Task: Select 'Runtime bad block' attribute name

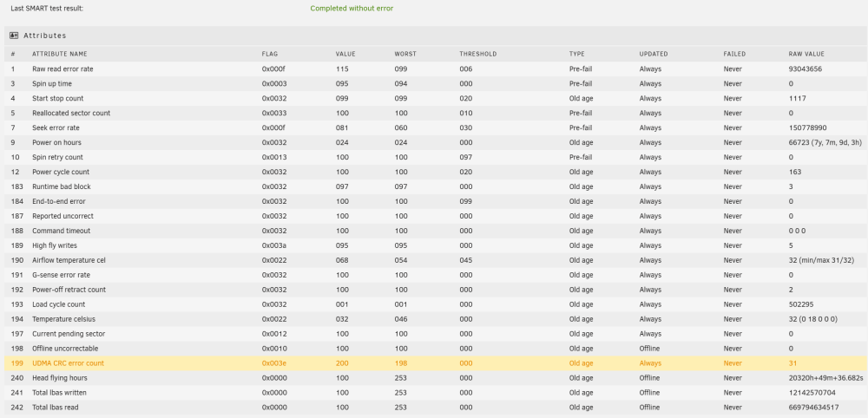Action: (60, 186)
